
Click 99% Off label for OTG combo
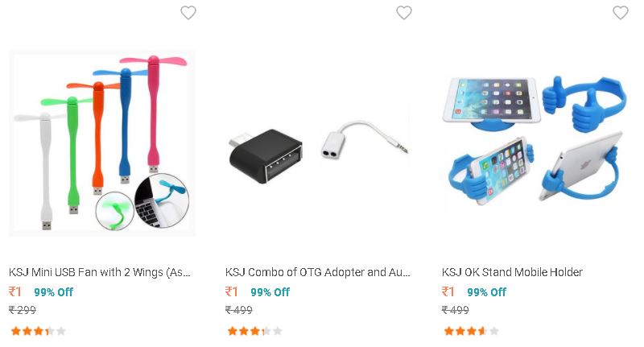270,292
